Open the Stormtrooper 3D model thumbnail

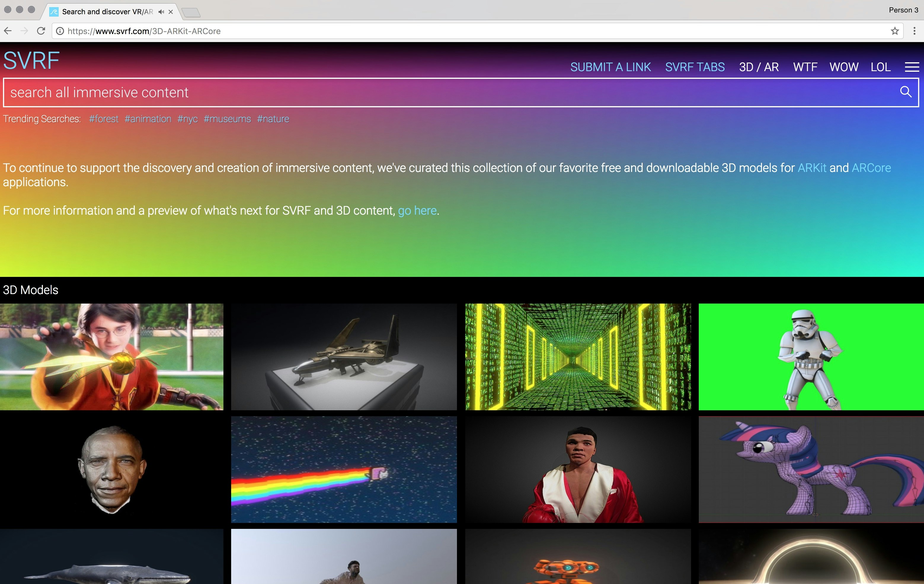811,357
